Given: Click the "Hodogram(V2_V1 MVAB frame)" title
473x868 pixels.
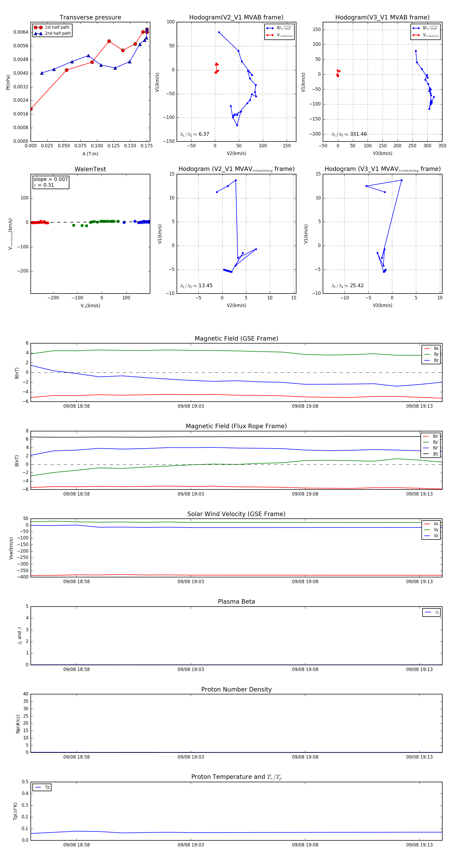Looking at the screenshot, I should pos(236,18).
